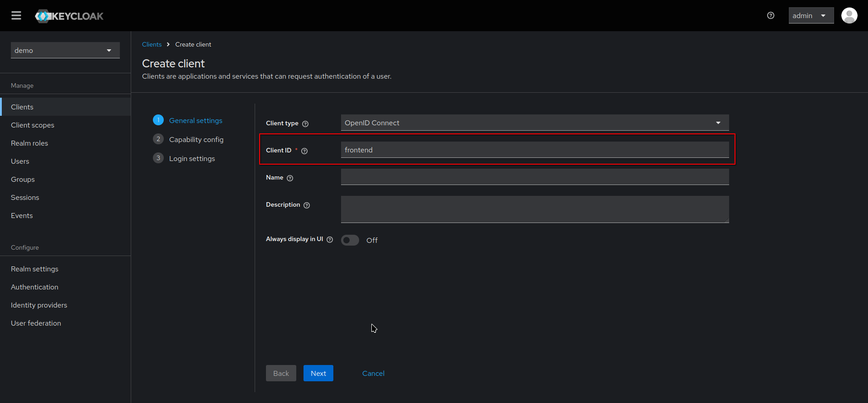The width and height of the screenshot is (868, 403).
Task: Open Sessions in sidebar
Action: 66,197
